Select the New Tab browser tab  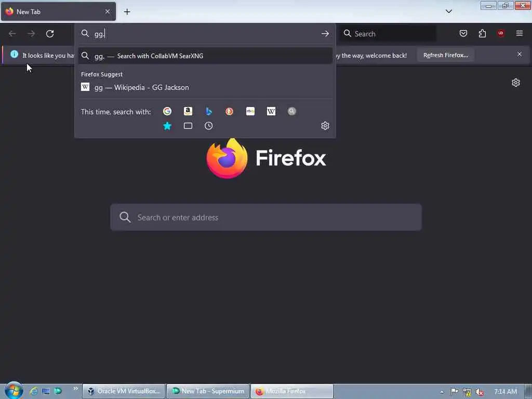click(58, 12)
